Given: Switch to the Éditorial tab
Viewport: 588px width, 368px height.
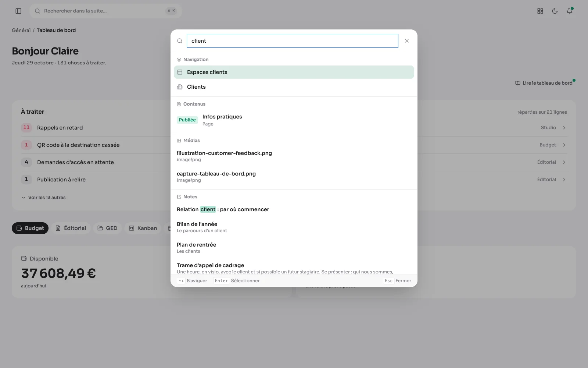Looking at the screenshot, I should pyautogui.click(x=71, y=228).
